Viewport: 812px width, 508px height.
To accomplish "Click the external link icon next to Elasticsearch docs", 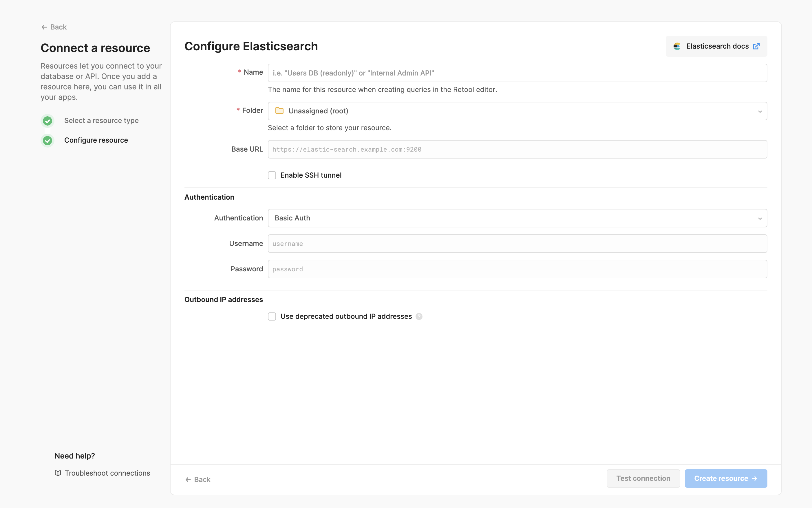I will (x=756, y=46).
